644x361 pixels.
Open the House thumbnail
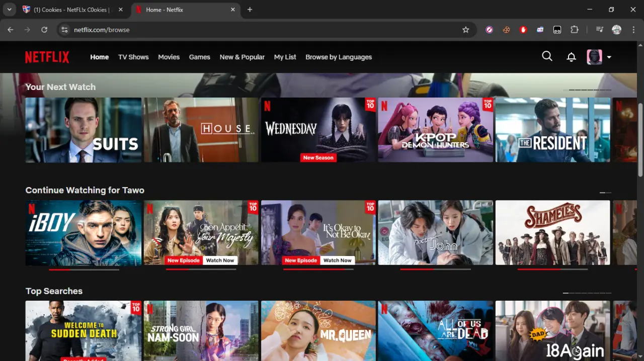coord(201,130)
